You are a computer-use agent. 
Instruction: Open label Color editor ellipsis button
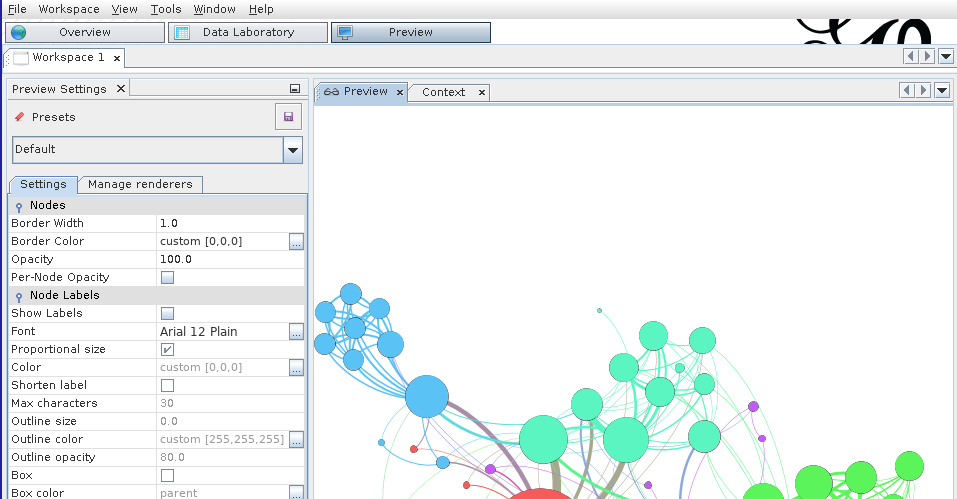click(x=296, y=368)
